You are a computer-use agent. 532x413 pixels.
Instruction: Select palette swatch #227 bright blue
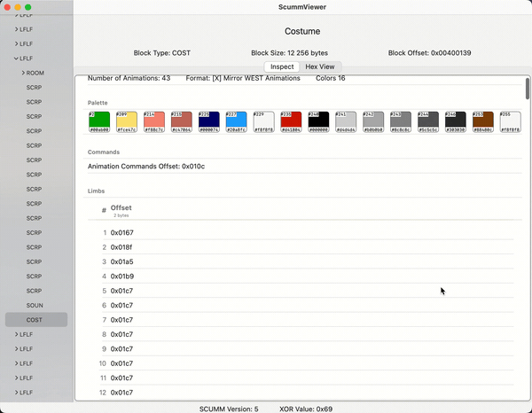(x=236, y=121)
